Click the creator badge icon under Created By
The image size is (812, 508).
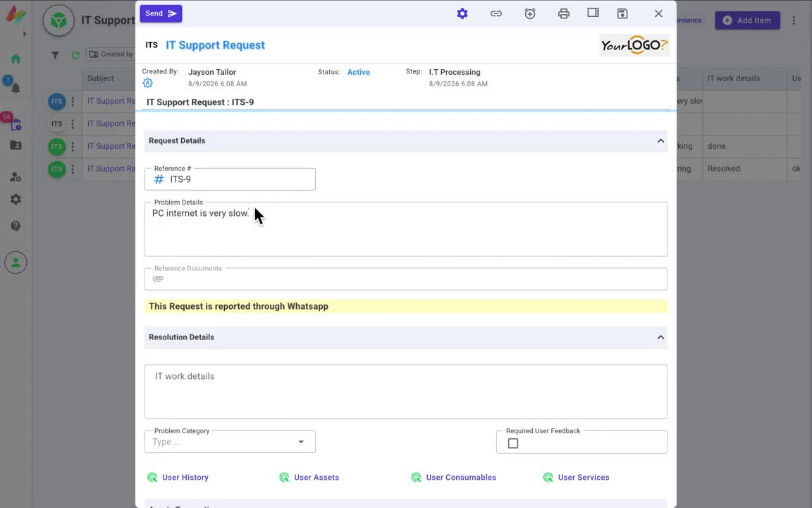[147, 83]
